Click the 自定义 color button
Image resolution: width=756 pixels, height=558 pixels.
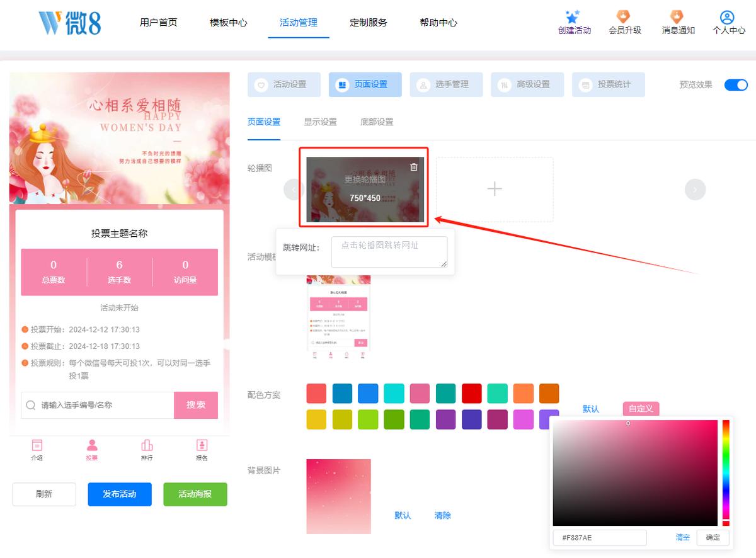tap(641, 409)
